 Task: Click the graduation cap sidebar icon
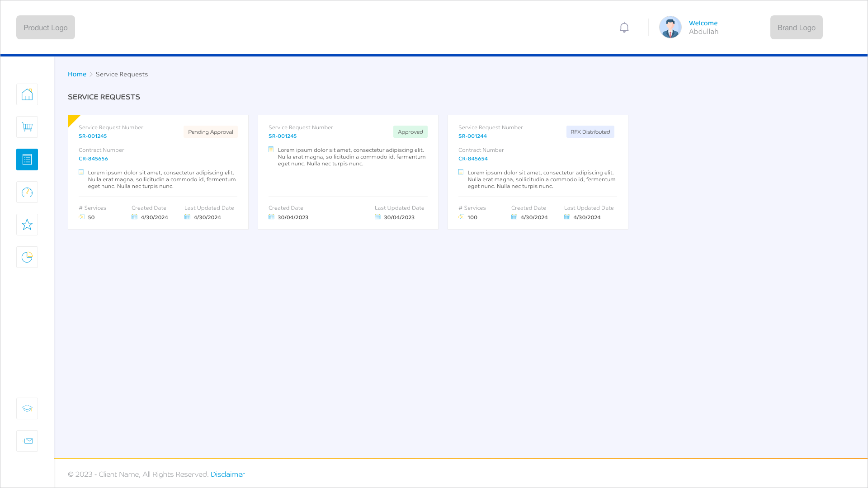click(27, 408)
